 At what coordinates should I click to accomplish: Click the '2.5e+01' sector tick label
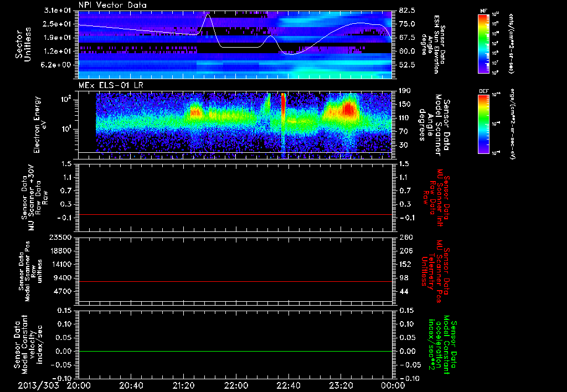[x=58, y=24]
